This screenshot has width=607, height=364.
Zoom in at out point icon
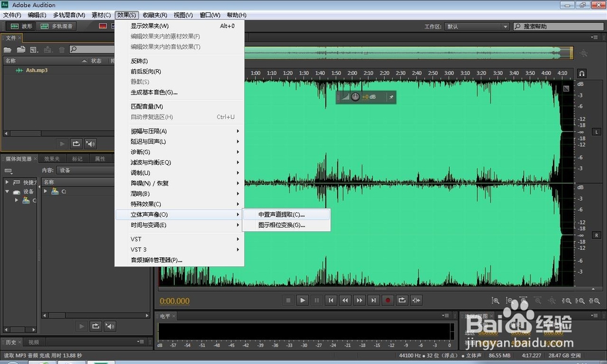click(x=580, y=300)
